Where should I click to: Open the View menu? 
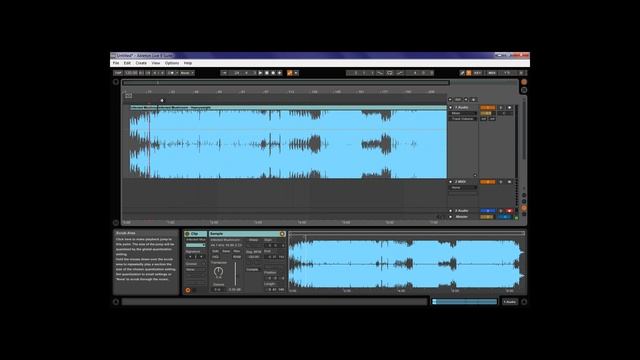[x=156, y=63]
